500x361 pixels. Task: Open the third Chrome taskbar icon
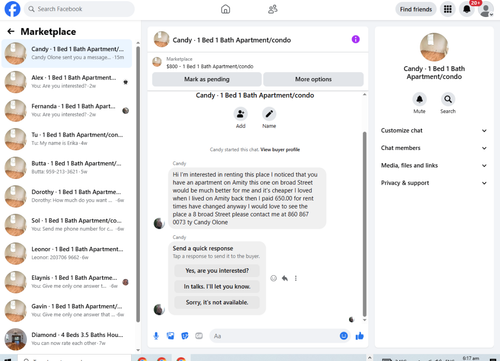[181, 359]
